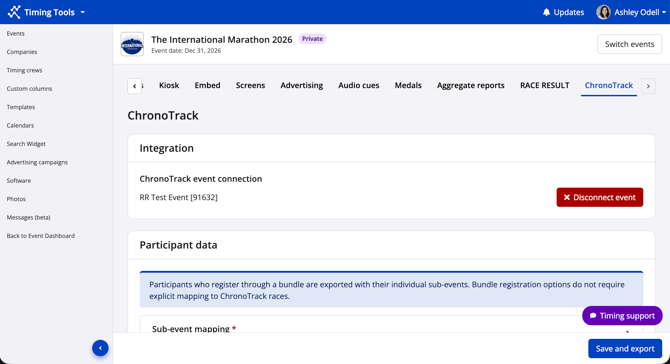Image resolution: width=670 pixels, height=364 pixels.
Task: Go Back to Event Dashboard
Action: coord(41,235)
